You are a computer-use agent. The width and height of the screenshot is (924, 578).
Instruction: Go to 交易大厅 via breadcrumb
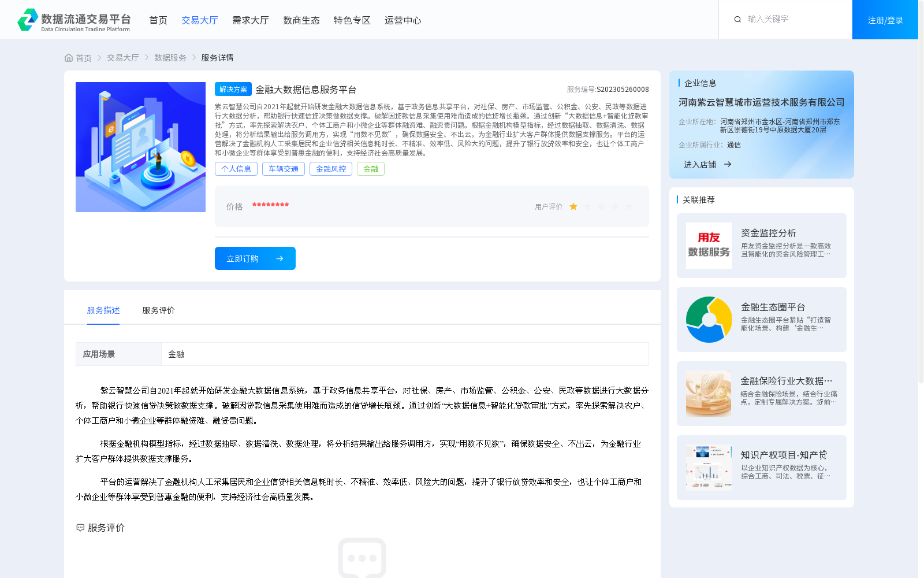[123, 58]
